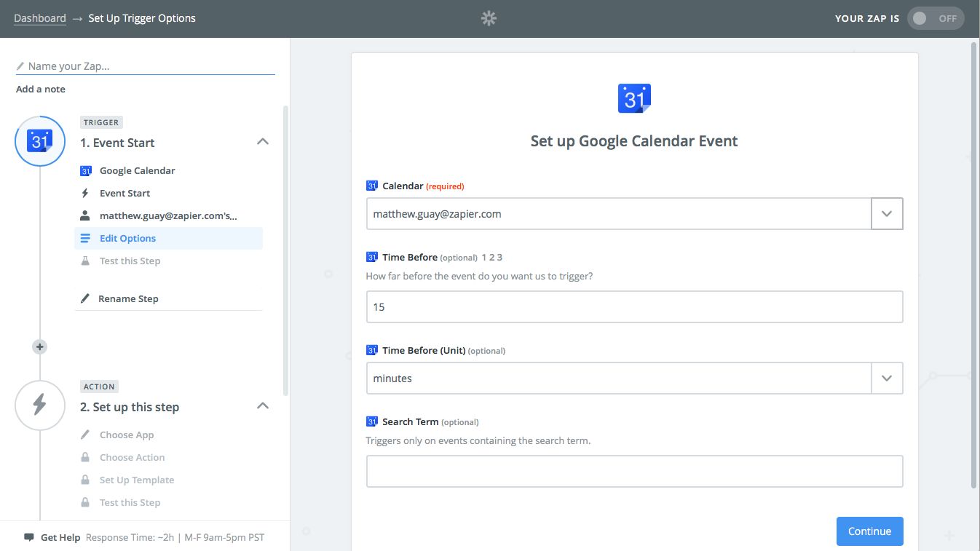Click the pencil icon beside Rename Step
The image size is (980, 551).
coord(85,298)
